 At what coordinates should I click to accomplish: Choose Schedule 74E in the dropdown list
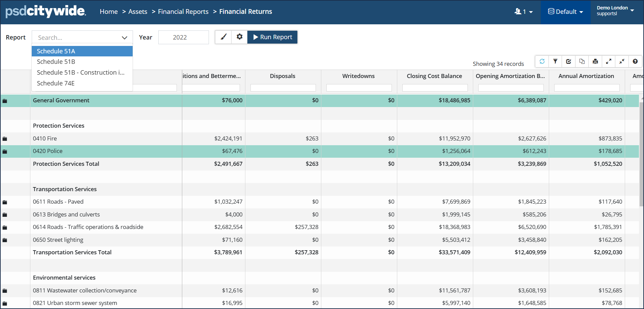coord(56,83)
